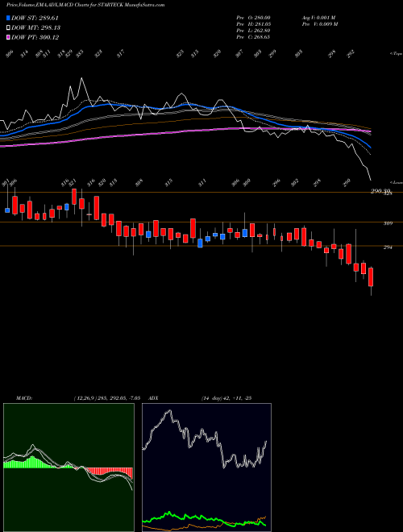
Task: Click the MACD panel label
Action: tap(24, 398)
